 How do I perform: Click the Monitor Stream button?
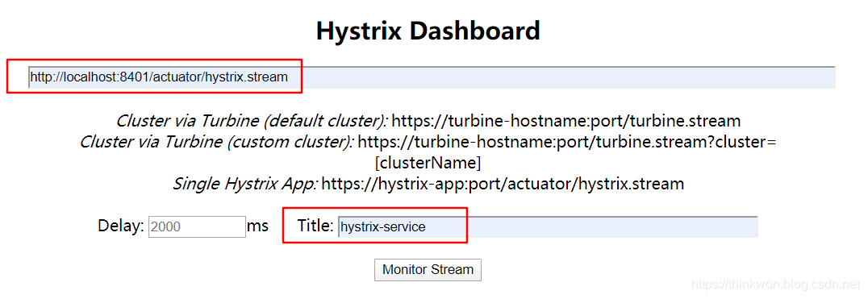428,270
